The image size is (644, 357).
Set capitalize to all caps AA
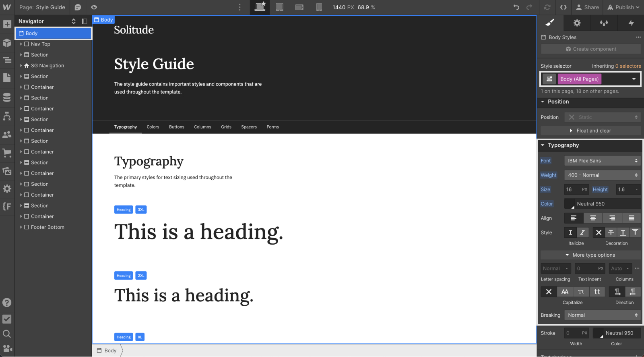click(x=565, y=292)
